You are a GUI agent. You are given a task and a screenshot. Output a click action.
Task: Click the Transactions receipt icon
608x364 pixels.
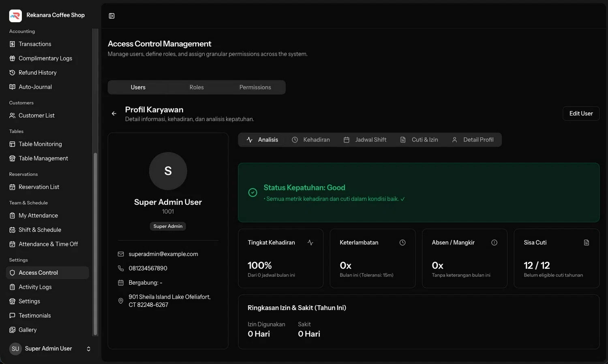pyautogui.click(x=12, y=44)
